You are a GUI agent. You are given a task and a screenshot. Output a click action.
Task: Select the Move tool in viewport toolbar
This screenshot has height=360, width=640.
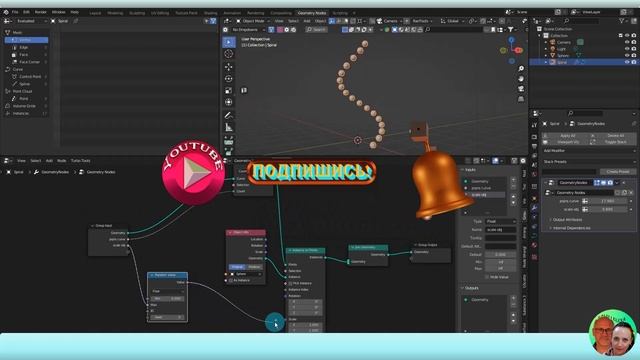229,67
